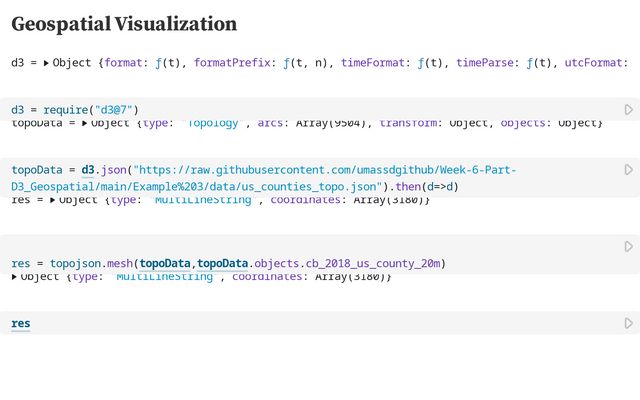Run the d3 require cell
The width and height of the screenshot is (640, 400).
tap(629, 109)
